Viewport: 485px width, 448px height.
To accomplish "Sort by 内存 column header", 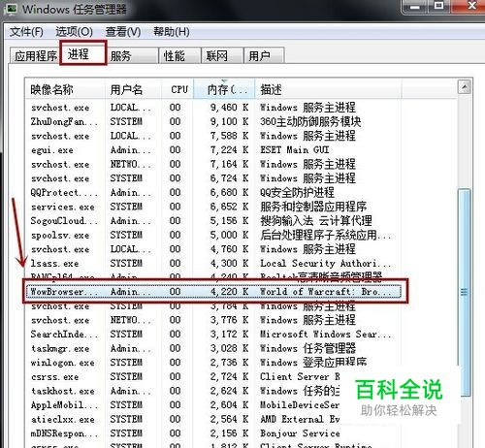I will (224, 89).
